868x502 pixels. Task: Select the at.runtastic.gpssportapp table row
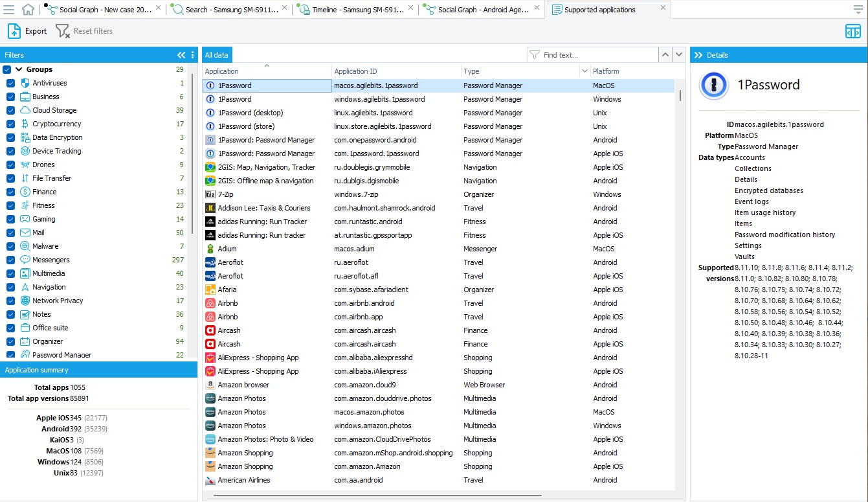coord(438,235)
